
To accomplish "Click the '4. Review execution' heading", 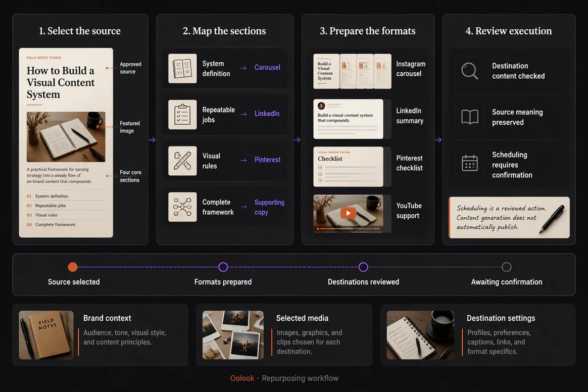I will (509, 31).
